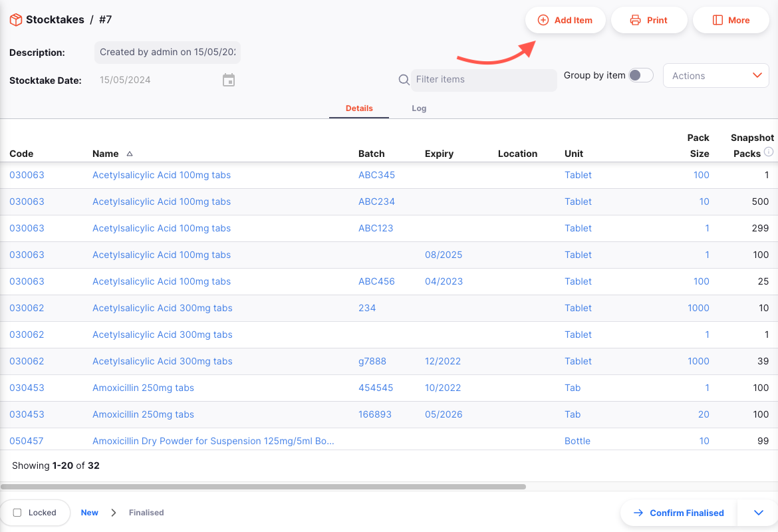This screenshot has height=532, width=778.
Task: Open the Stocktakes breadcrumb link
Action: click(55, 20)
